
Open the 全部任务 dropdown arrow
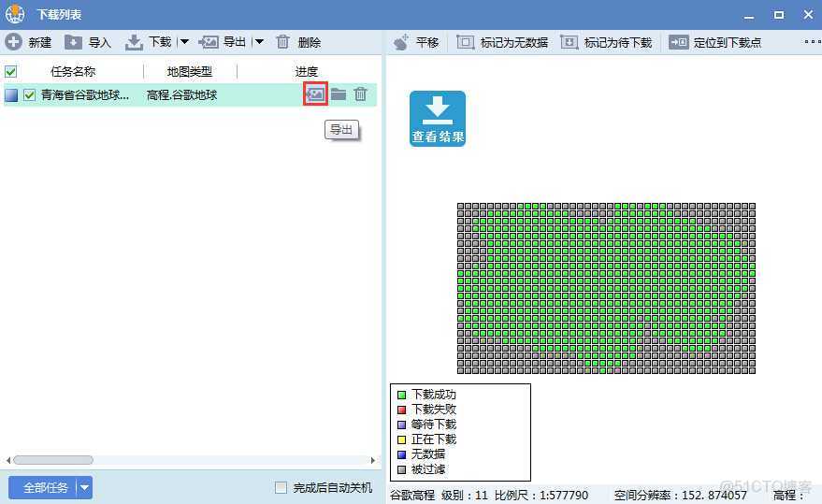[x=84, y=488]
